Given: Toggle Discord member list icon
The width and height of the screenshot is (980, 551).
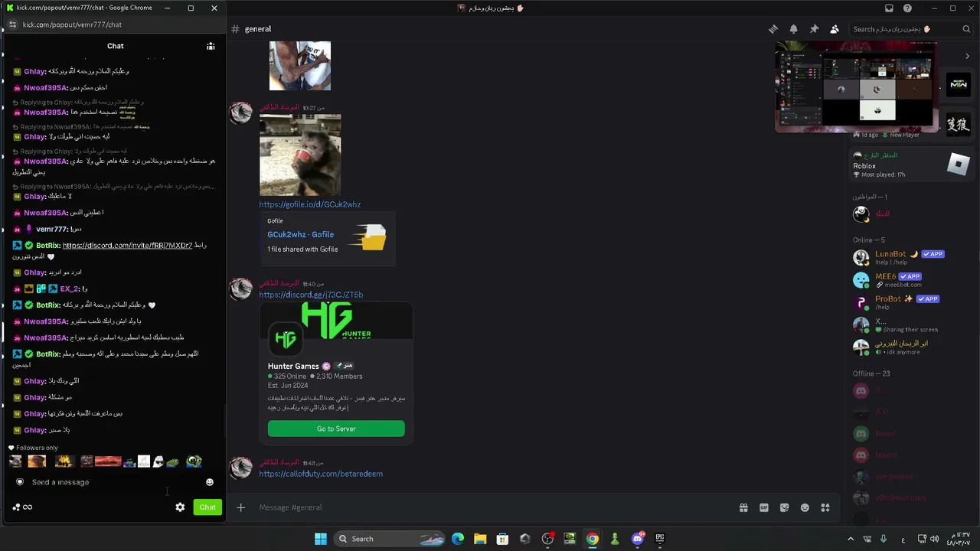Looking at the screenshot, I should click(835, 29).
